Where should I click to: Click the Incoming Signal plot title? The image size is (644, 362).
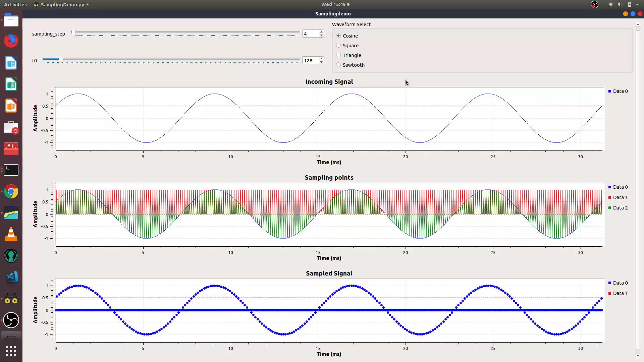(329, 81)
